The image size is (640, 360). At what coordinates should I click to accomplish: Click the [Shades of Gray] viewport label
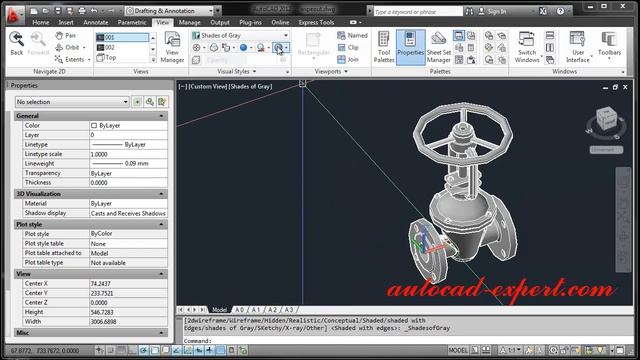[250, 87]
